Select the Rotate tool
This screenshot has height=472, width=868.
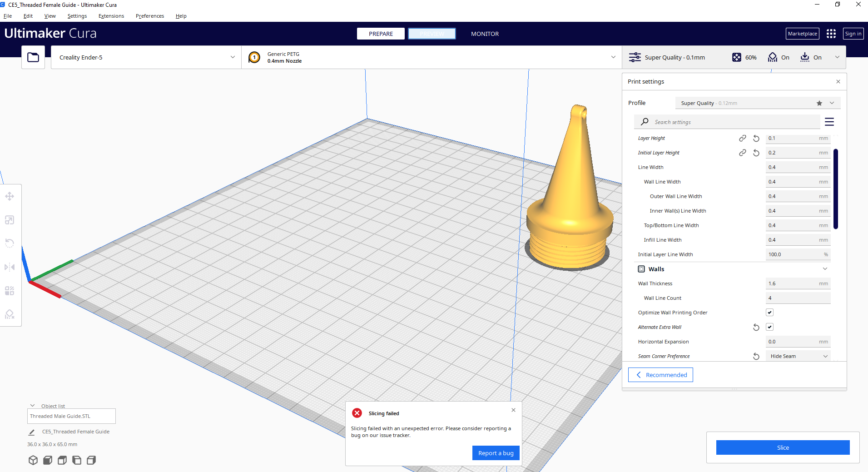[10, 243]
